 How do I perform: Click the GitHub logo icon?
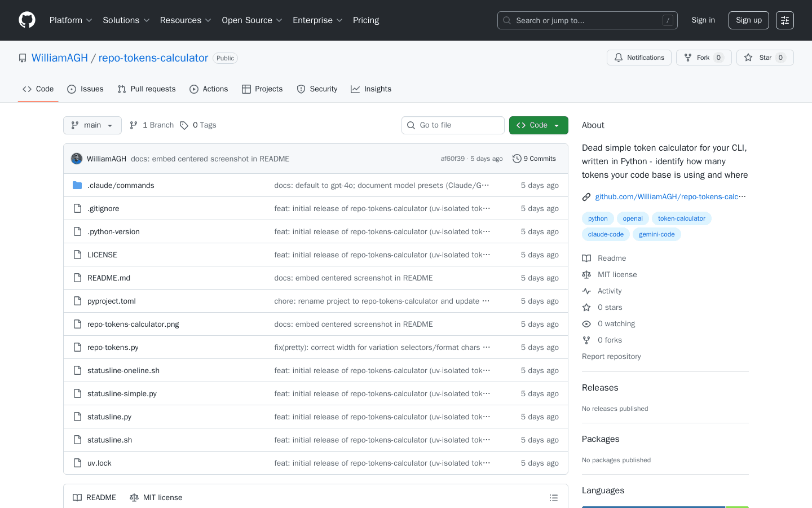click(x=27, y=20)
